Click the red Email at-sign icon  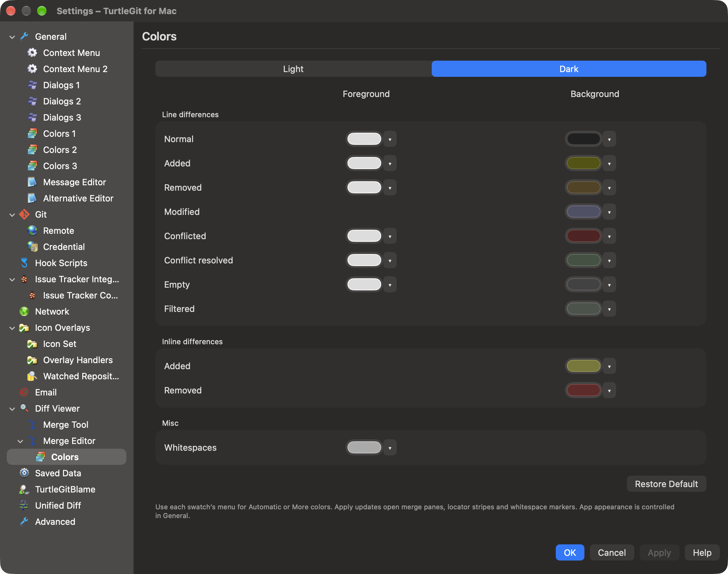coord(24,392)
